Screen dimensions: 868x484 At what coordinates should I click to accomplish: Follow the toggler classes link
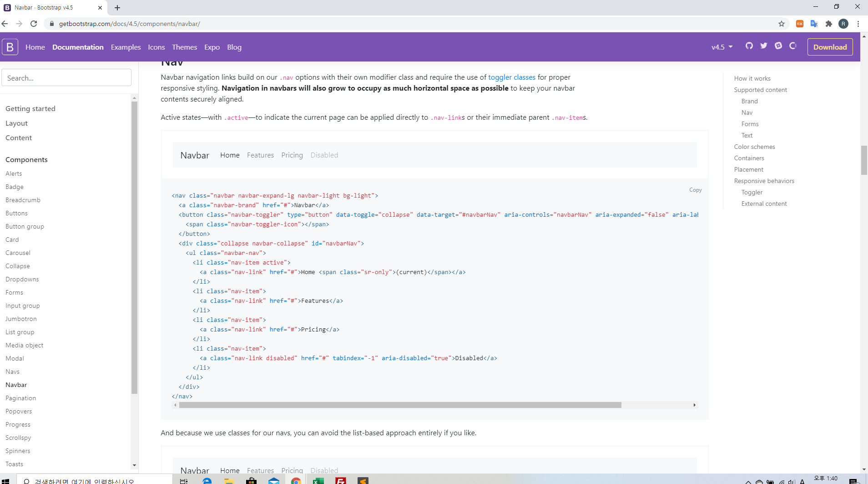point(512,77)
